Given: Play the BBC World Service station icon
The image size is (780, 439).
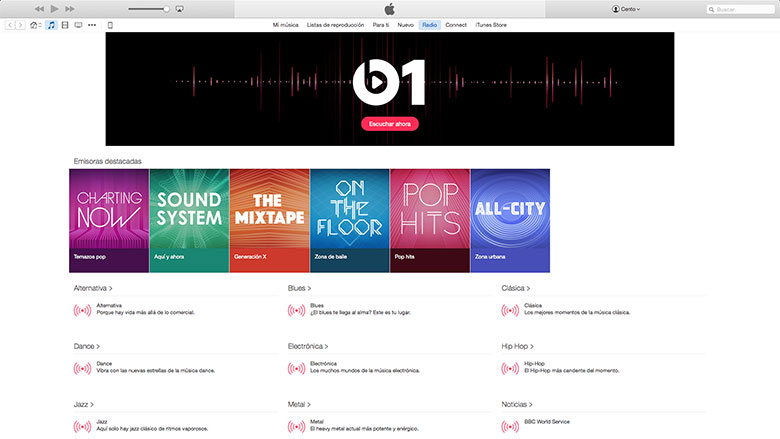Looking at the screenshot, I should (x=510, y=427).
